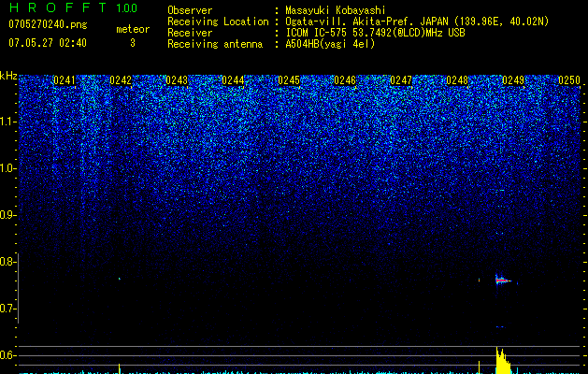Click the large yellow power peak at bottom

(503, 361)
